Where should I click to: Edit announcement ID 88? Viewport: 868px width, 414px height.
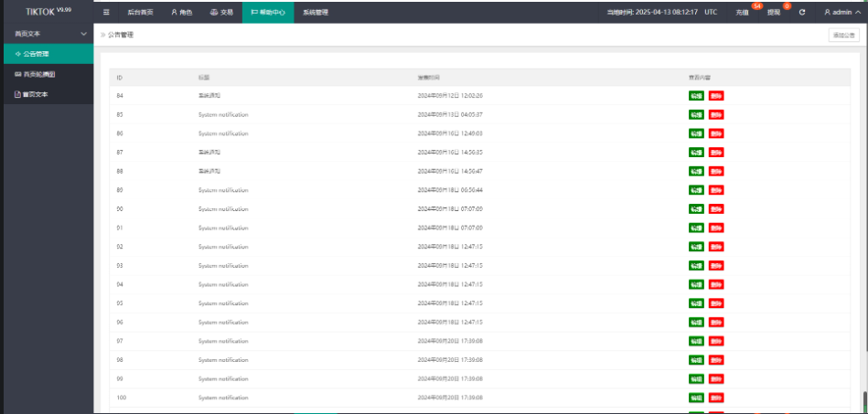coord(696,171)
